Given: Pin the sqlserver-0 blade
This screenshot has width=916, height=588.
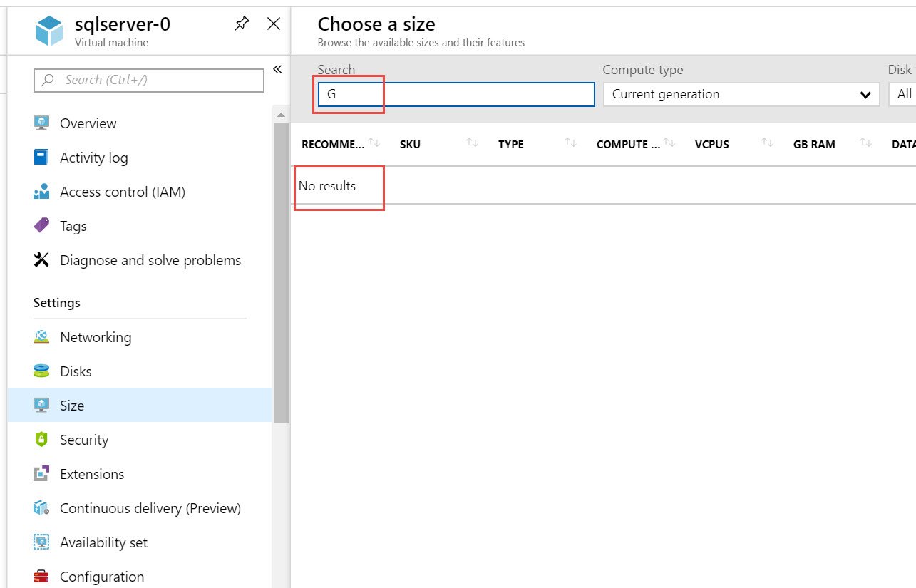Looking at the screenshot, I should (x=242, y=24).
